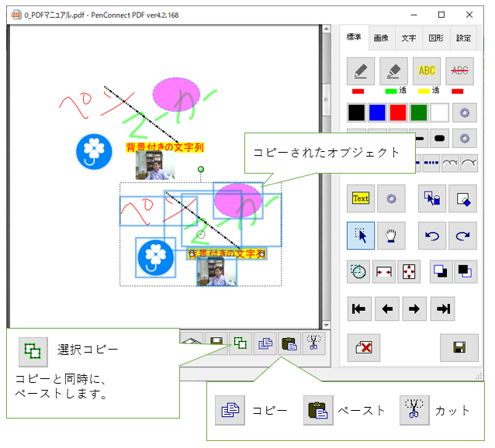Open color settings gear beside white swatch
The height and width of the screenshot is (448, 495).
[x=464, y=112]
